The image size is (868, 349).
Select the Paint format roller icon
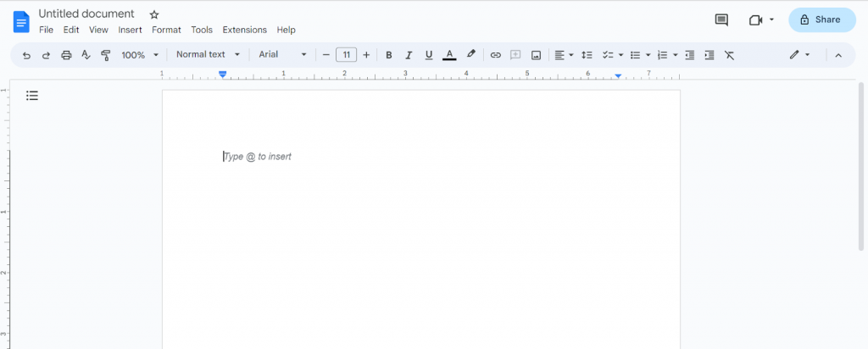coord(106,55)
